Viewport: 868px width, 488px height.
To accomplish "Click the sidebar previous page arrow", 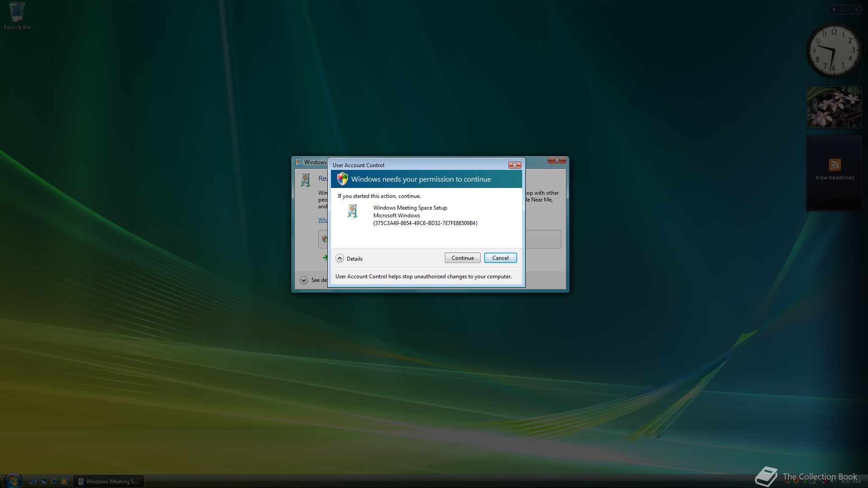I will click(848, 9).
